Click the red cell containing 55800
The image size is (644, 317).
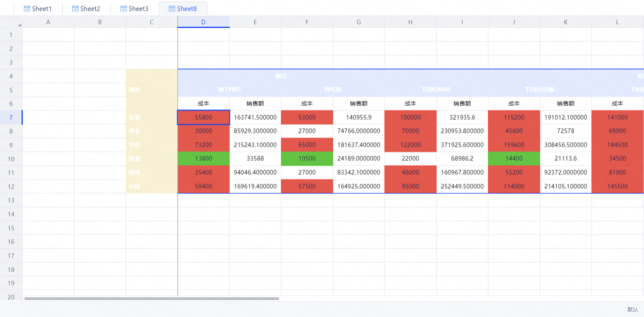tap(203, 117)
